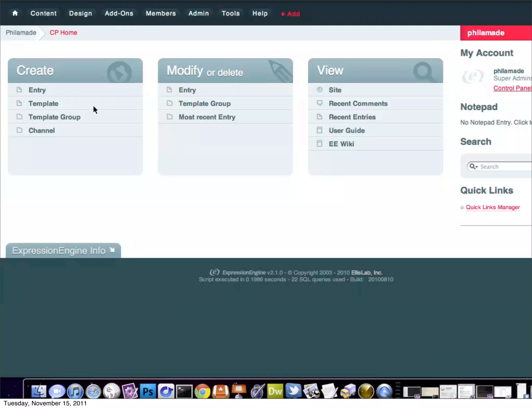Launch Dreamweaver from the dock
532x409 pixels.
click(275, 391)
